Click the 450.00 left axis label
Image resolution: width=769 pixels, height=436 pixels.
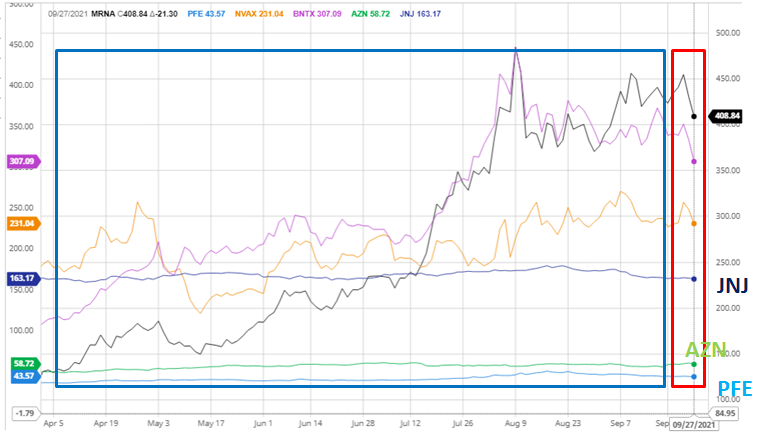click(x=21, y=44)
